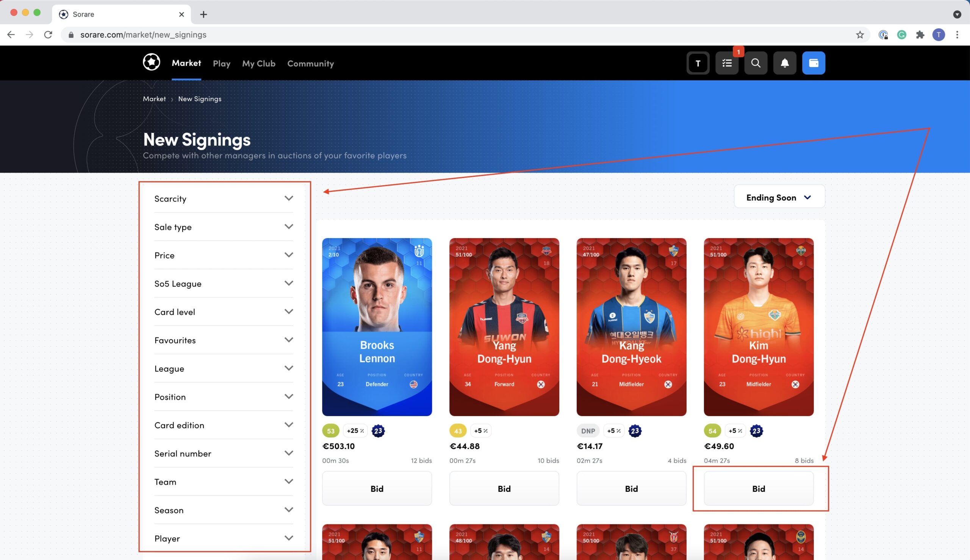Click the bookmark/favorites icon top bar
Image resolution: width=970 pixels, height=560 pixels.
(x=860, y=34)
